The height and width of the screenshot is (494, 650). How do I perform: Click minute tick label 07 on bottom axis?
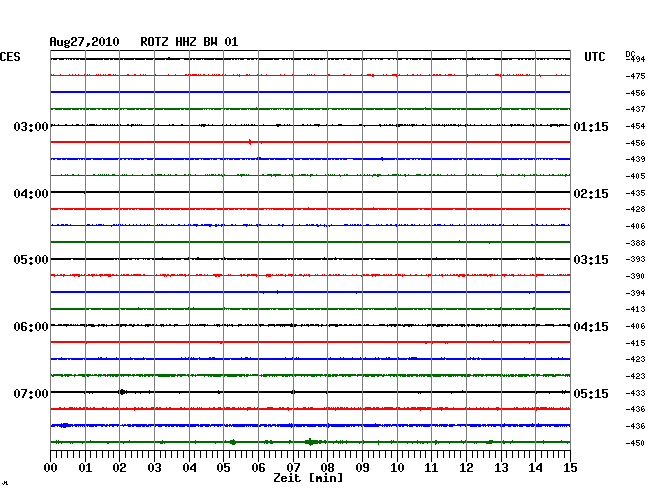pos(293,468)
